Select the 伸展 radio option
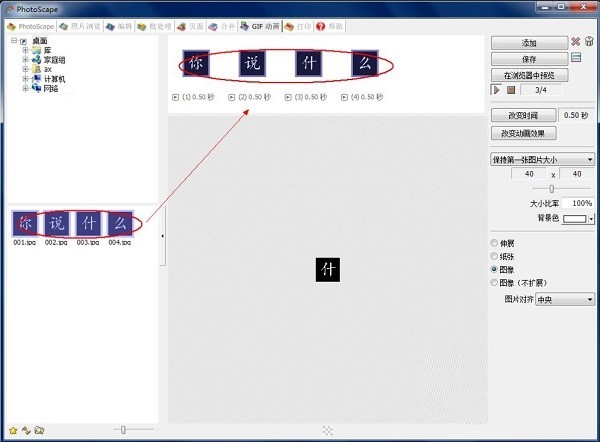This screenshot has height=442, width=600. point(494,243)
